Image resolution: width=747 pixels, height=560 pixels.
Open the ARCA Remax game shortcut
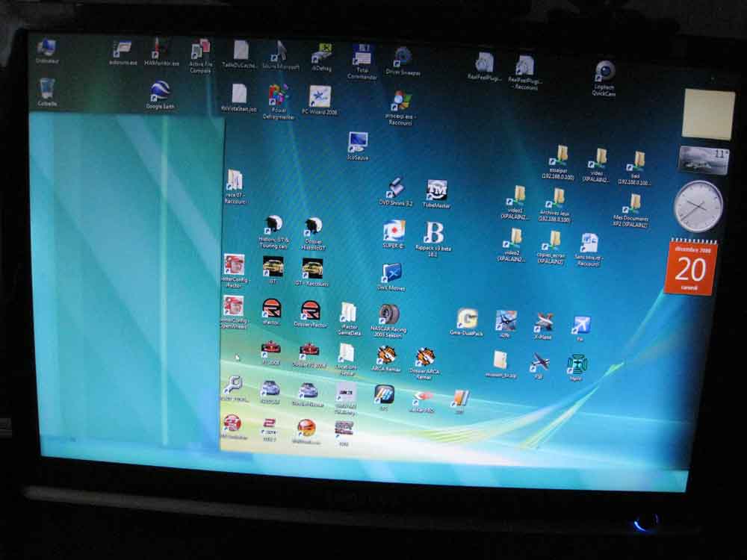386,359
